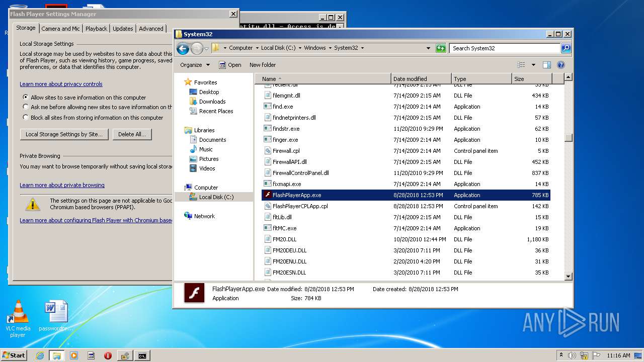
Task: Open the VLC media player desktop shortcut
Action: (x=18, y=319)
